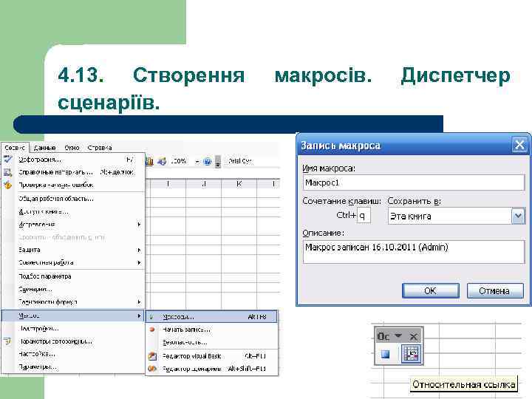Select column I header
Viewport: 532px width, 399px height.
point(168,183)
